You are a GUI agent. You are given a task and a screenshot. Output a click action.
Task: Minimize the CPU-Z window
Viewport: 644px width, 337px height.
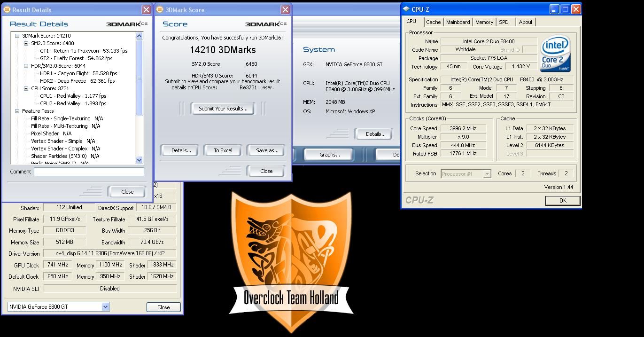555,9
